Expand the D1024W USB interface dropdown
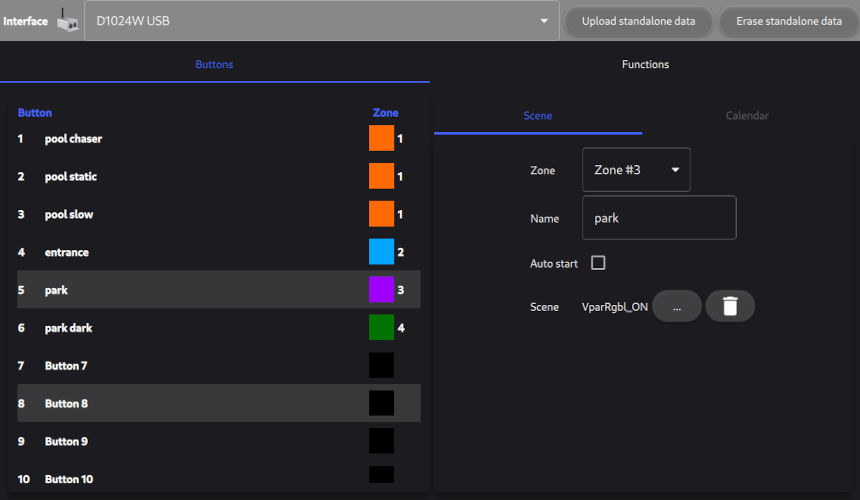Screen dimensions: 860x500 (321, 21)
